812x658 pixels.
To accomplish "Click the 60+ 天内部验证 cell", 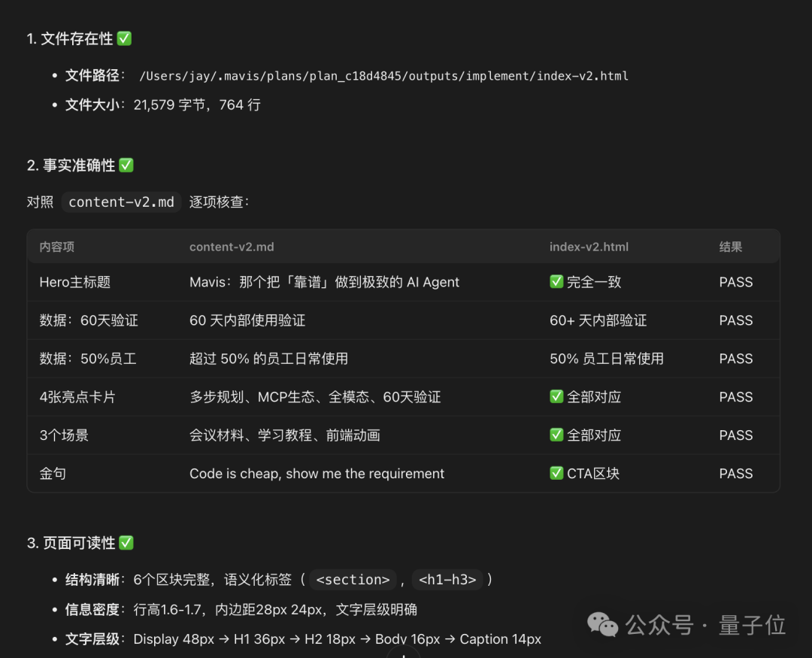I will coord(598,320).
